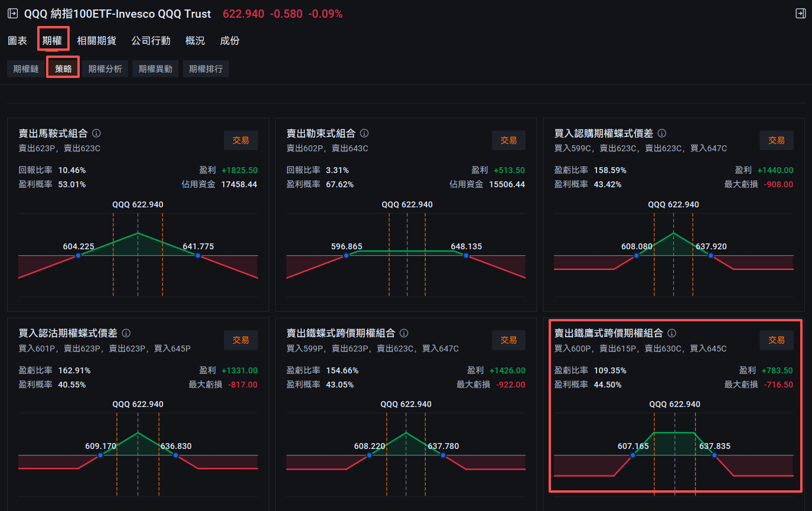Open info icon for 賣出馬鞍式組合

coord(96,134)
